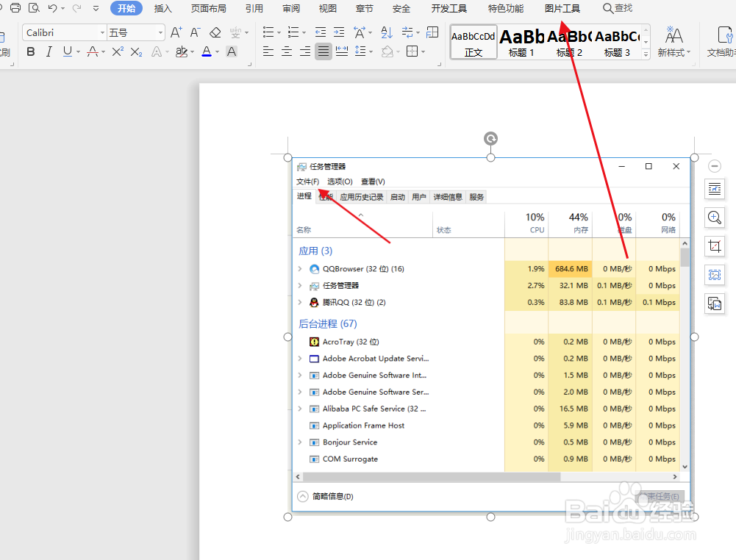736x560 pixels.
Task: Toggle Underline formatting
Action: coord(68,51)
